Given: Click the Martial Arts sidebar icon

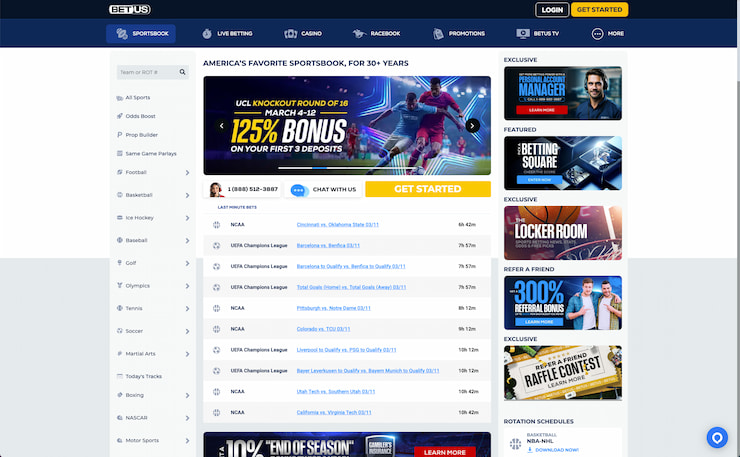Looking at the screenshot, I should [x=119, y=353].
